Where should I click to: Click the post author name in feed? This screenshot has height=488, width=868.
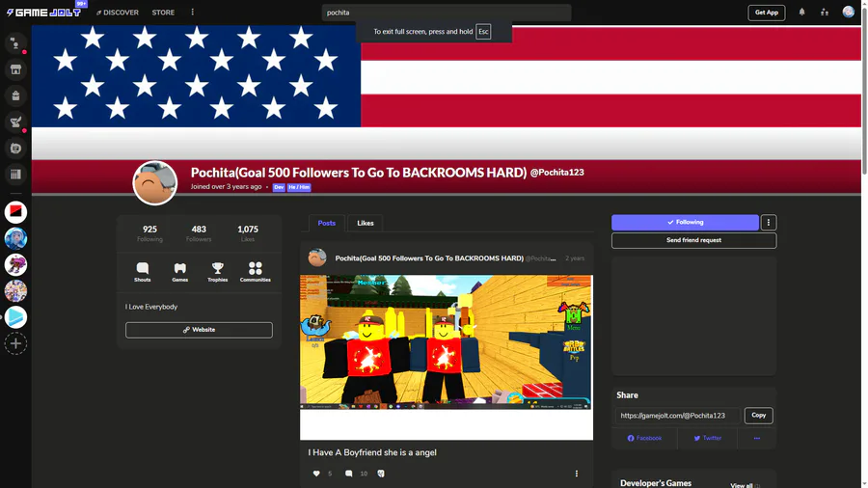[x=429, y=258]
